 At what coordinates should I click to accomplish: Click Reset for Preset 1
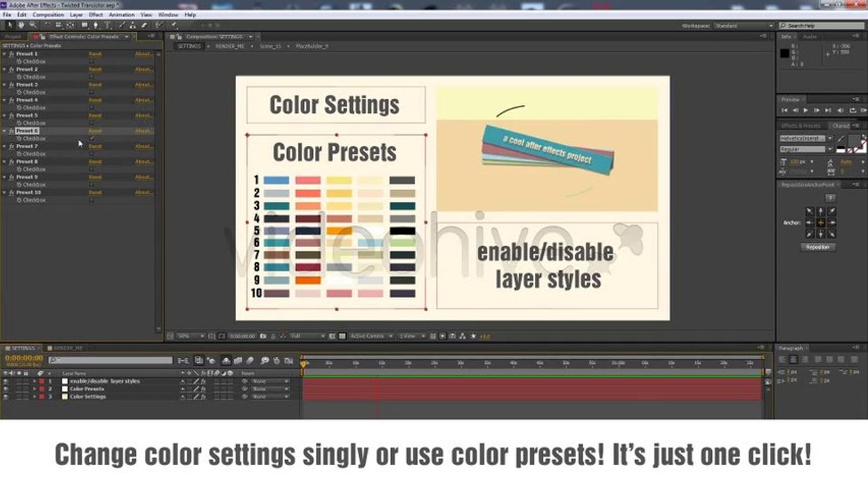tap(95, 54)
